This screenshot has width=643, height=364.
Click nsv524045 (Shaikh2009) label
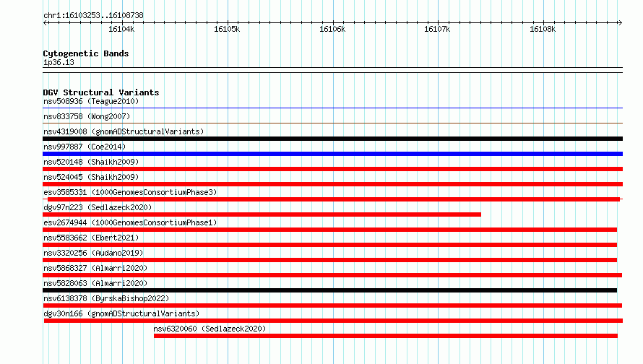tap(91, 177)
